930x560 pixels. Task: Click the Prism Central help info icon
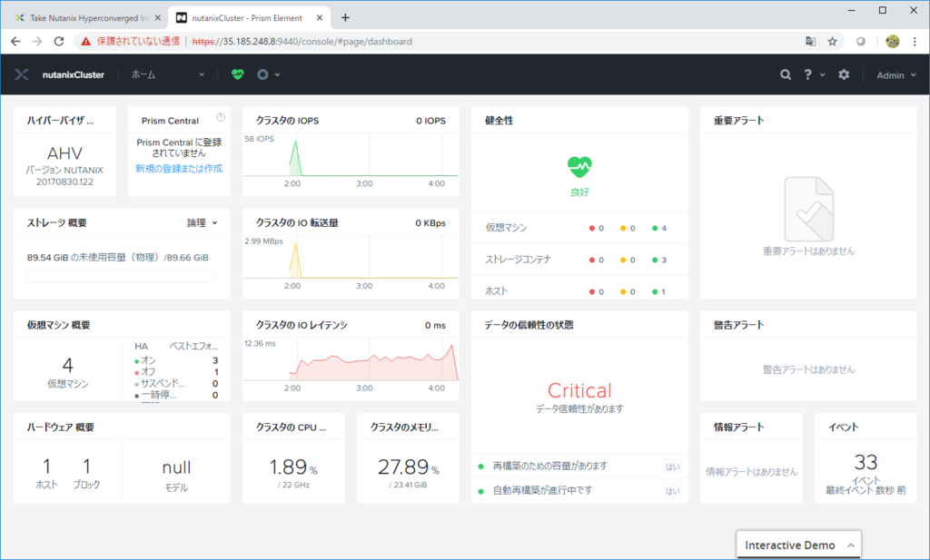[221, 117]
